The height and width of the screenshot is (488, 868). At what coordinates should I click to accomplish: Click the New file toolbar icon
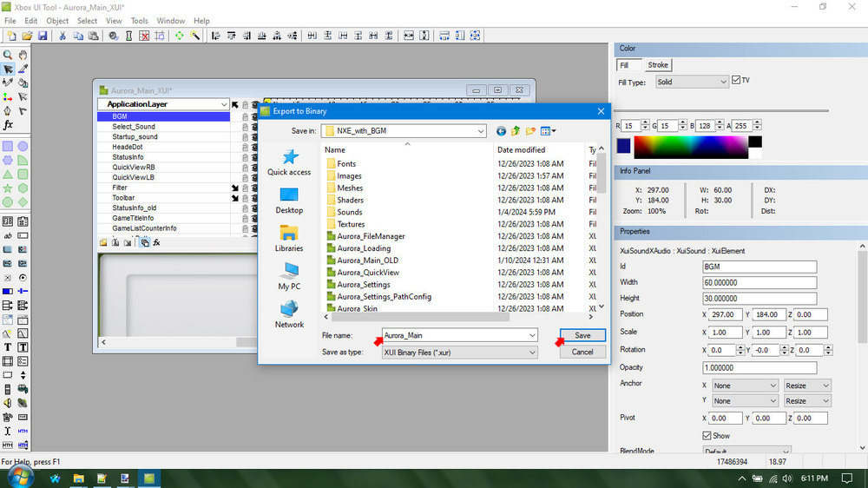11,36
